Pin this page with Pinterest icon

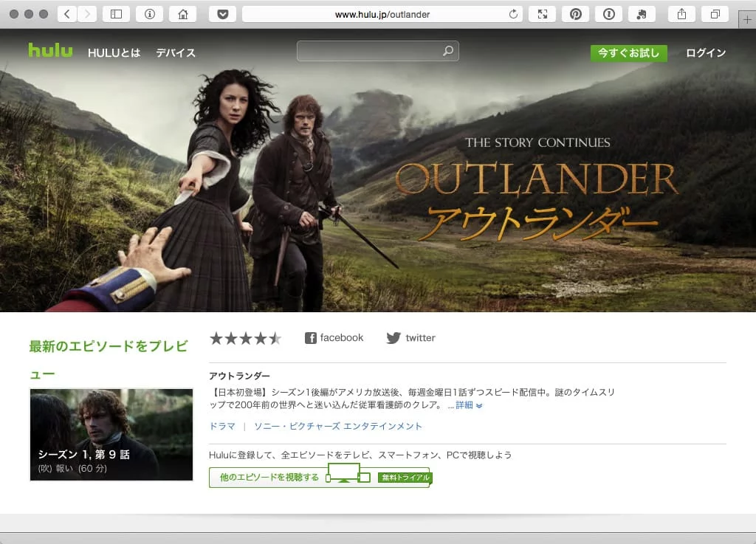pos(576,14)
